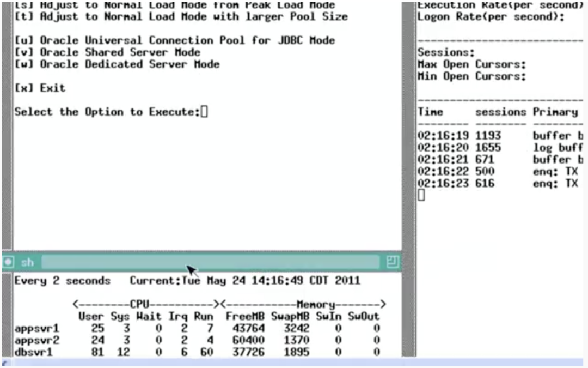Image resolution: width=588 pixels, height=368 pixels.
Task: Click the round icon left of the sh title
Action: click(8, 262)
